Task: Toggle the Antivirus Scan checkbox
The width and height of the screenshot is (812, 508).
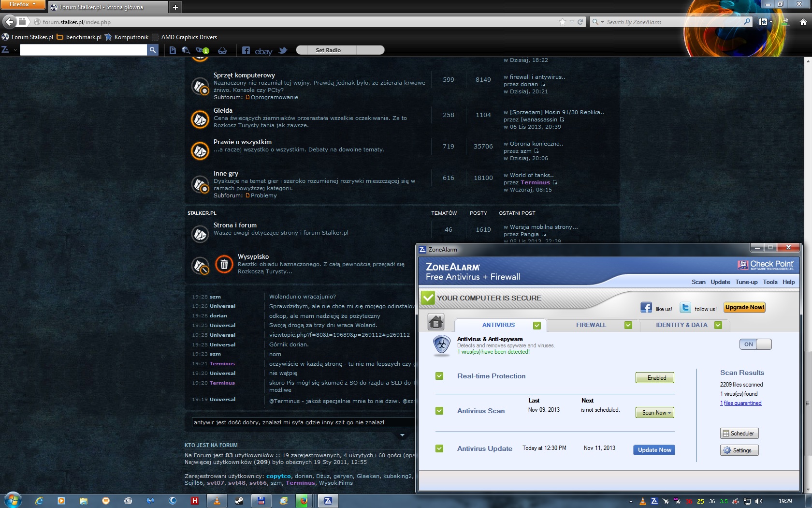Action: [x=439, y=411]
